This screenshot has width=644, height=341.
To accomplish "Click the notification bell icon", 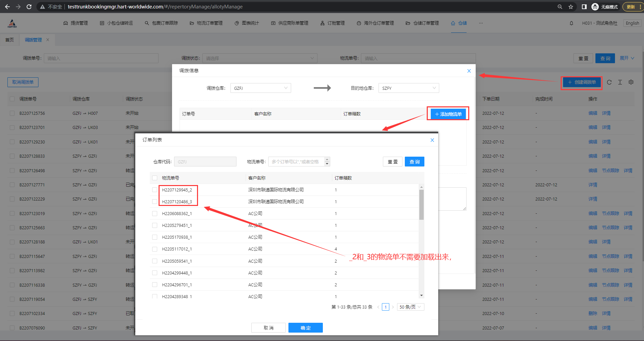I will pos(571,23).
